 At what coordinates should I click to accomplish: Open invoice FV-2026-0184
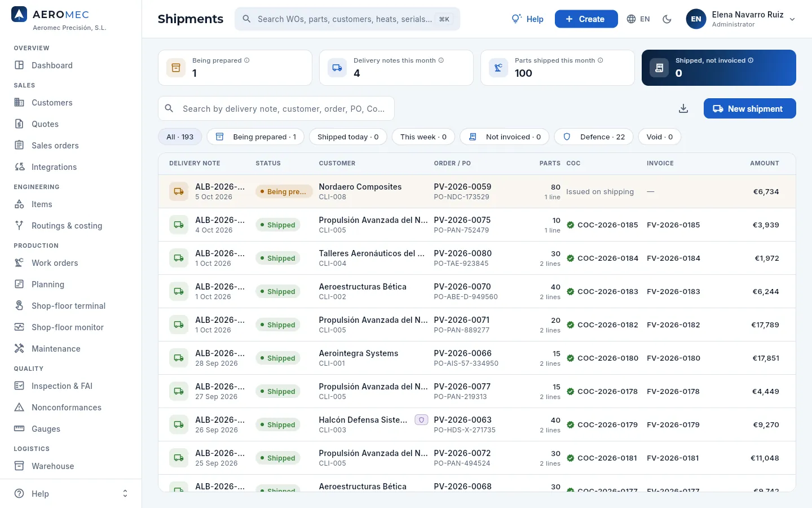coord(673,258)
